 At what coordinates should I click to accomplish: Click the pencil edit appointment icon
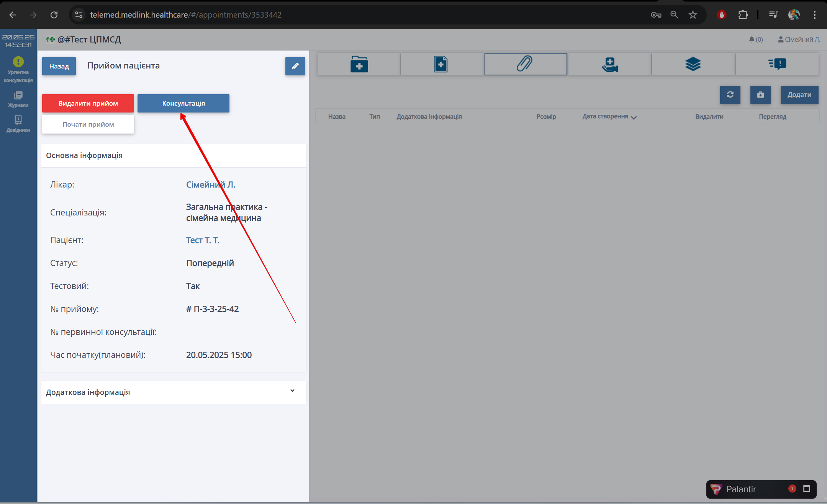click(x=295, y=66)
